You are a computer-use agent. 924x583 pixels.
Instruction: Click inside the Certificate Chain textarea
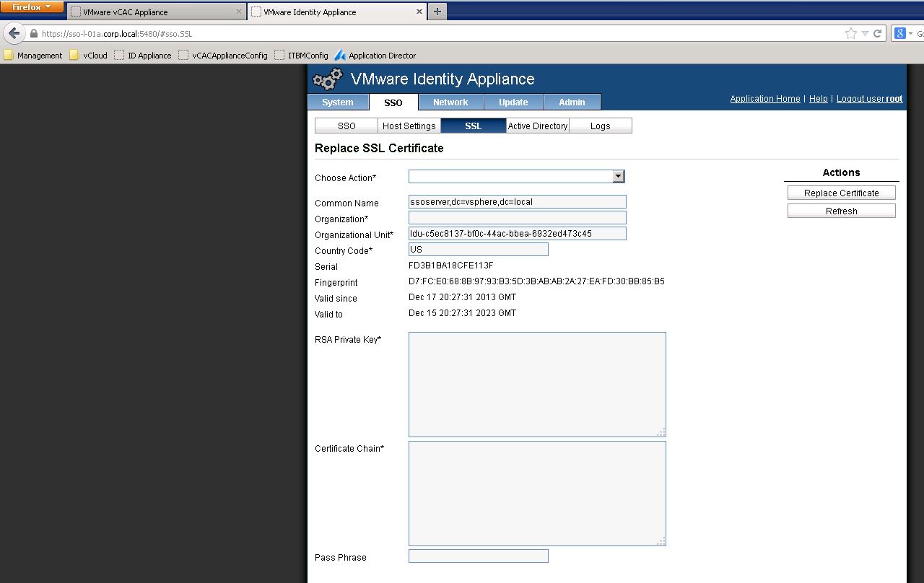coord(537,494)
